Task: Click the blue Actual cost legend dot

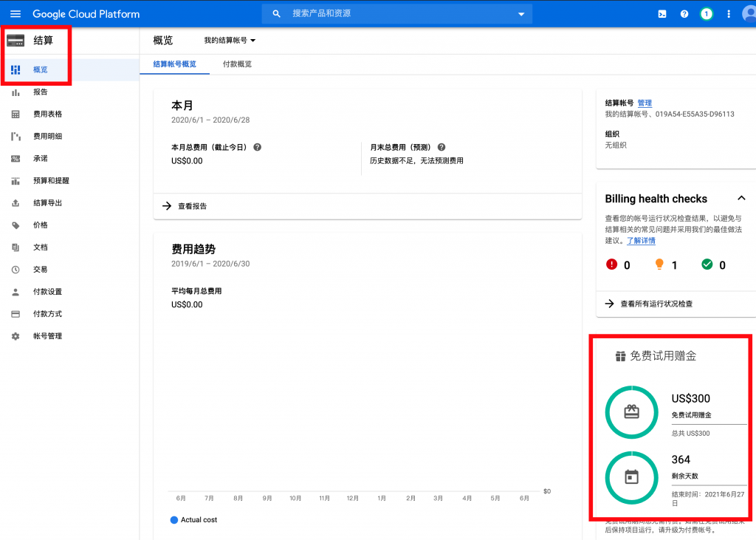Action: coord(174,520)
